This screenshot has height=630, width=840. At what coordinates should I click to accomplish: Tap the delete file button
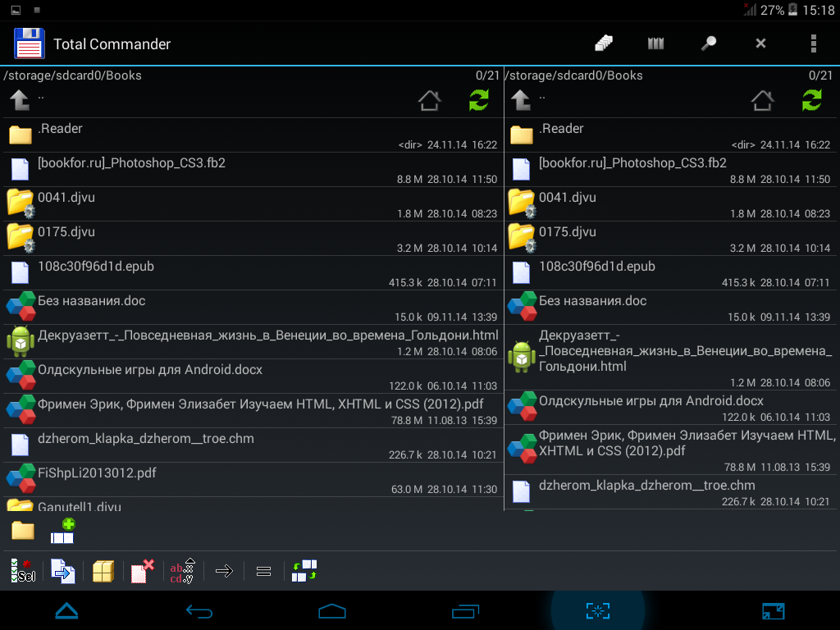click(x=143, y=571)
